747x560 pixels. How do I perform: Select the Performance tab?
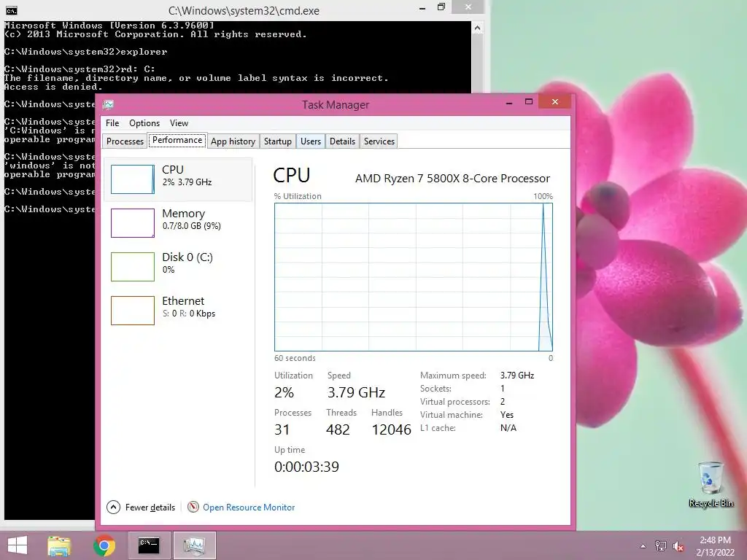(x=177, y=140)
